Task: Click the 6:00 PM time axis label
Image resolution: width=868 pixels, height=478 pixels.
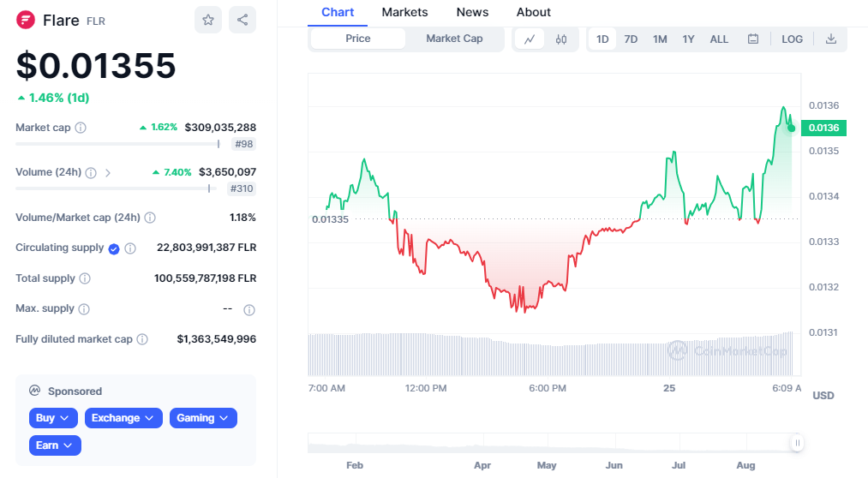Action: tap(548, 388)
